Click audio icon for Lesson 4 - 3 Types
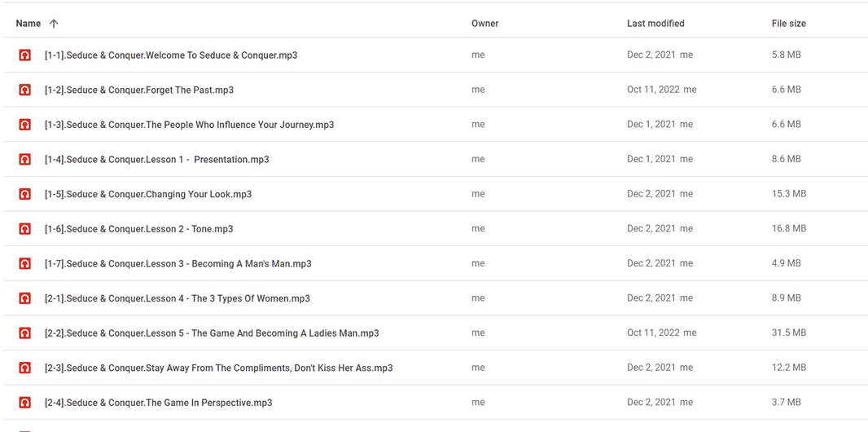Image resolution: width=868 pixels, height=432 pixels. point(24,298)
